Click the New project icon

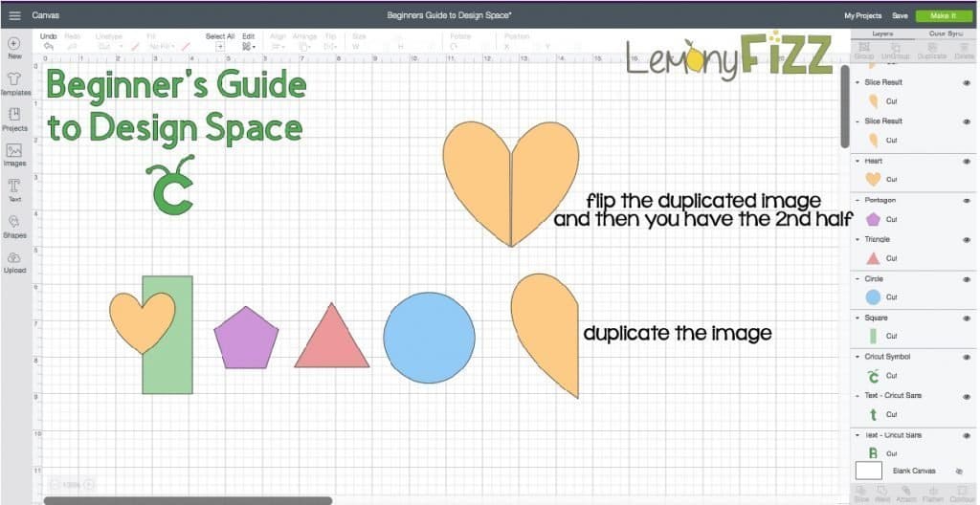pyautogui.click(x=14, y=44)
